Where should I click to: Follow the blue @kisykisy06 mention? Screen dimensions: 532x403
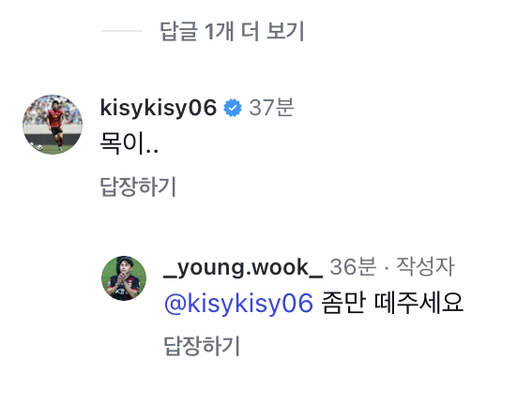point(238,303)
